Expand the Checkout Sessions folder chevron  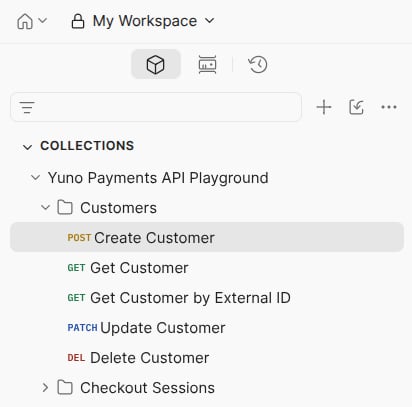click(x=45, y=387)
